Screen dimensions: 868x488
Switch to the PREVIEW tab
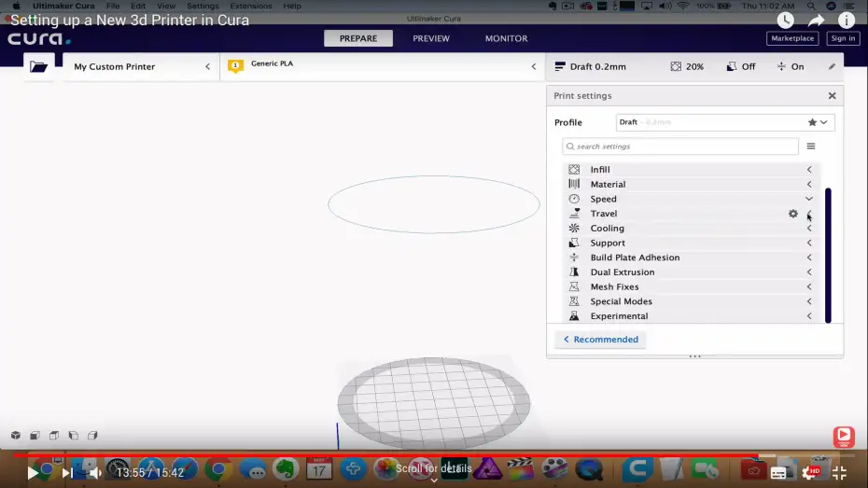430,38
